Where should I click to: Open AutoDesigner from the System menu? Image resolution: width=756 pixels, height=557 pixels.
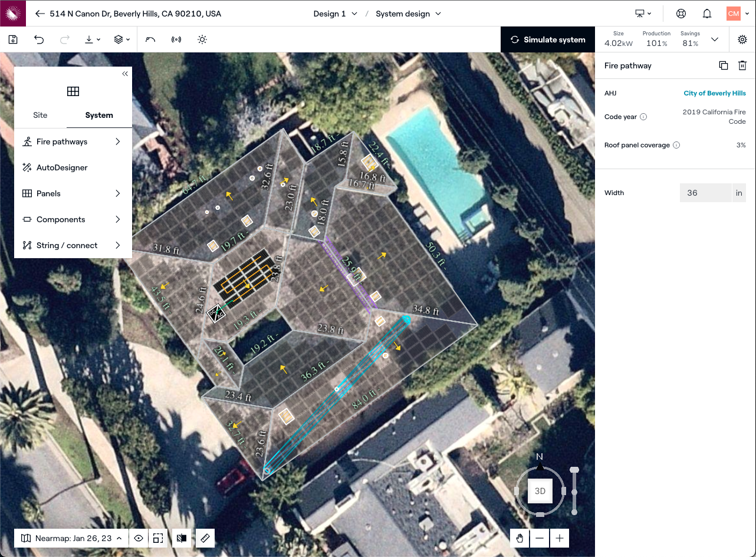[62, 167]
